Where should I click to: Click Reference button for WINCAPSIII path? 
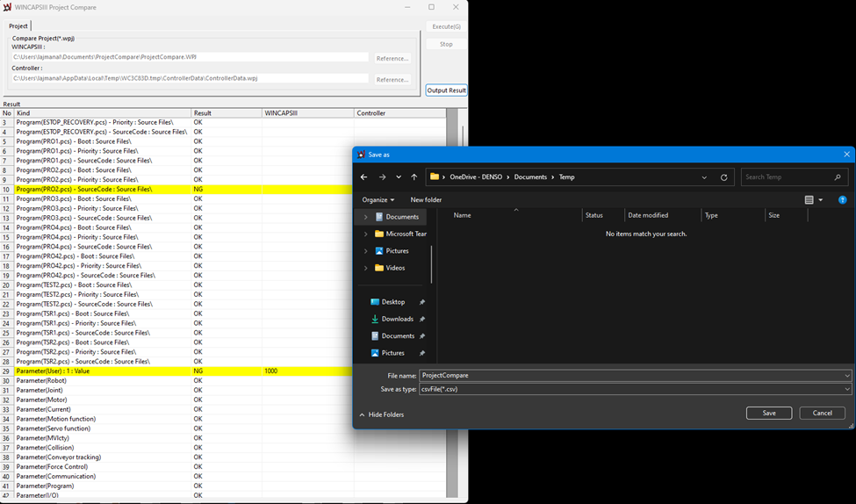click(392, 58)
